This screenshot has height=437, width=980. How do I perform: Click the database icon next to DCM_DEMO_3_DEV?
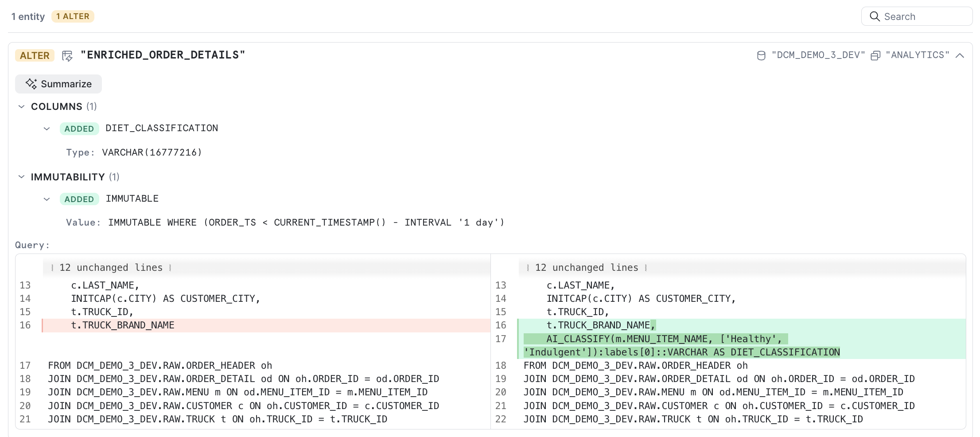761,55
